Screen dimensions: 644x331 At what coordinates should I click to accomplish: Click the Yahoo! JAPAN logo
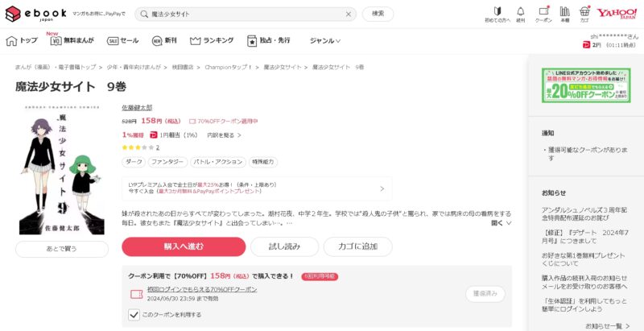(617, 14)
